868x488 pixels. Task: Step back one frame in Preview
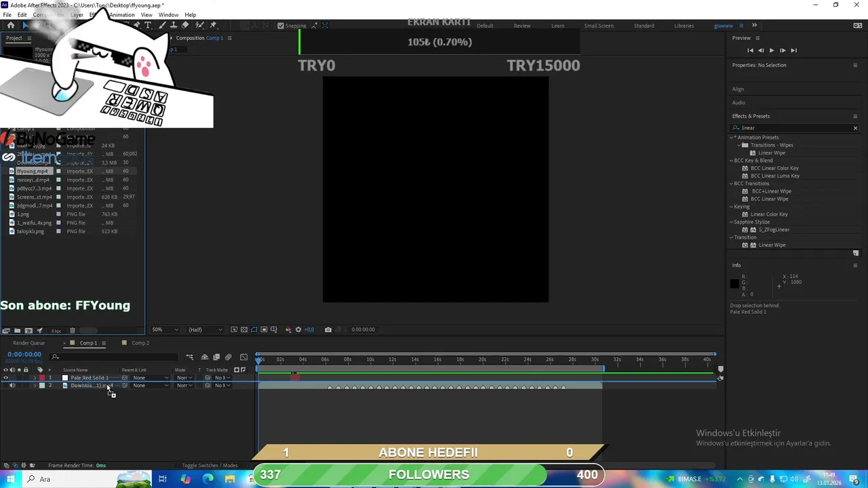click(761, 50)
